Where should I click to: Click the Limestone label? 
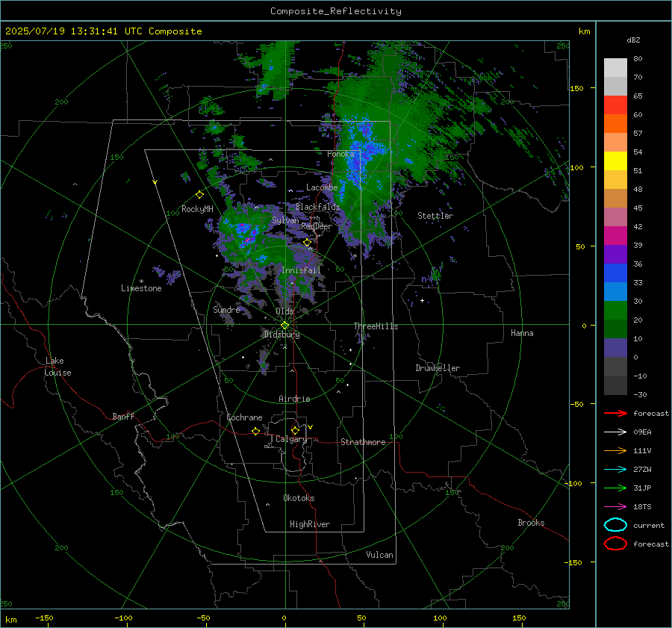141,288
